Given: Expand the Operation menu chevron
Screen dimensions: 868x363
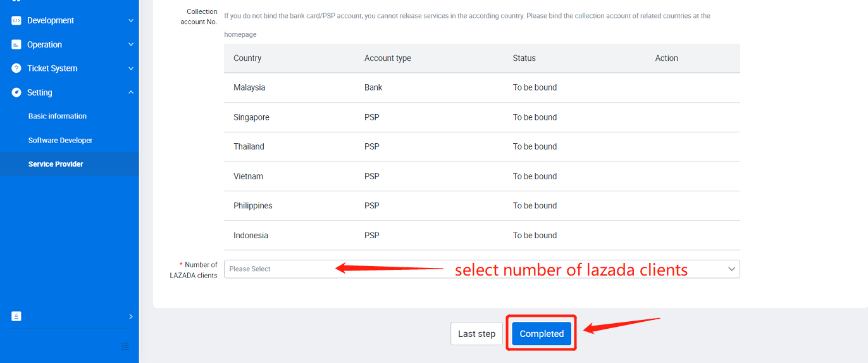Looking at the screenshot, I should coord(131,44).
